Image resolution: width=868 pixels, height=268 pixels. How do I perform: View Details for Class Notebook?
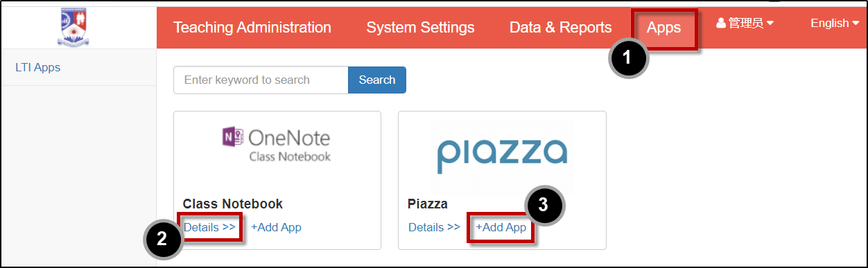(209, 227)
